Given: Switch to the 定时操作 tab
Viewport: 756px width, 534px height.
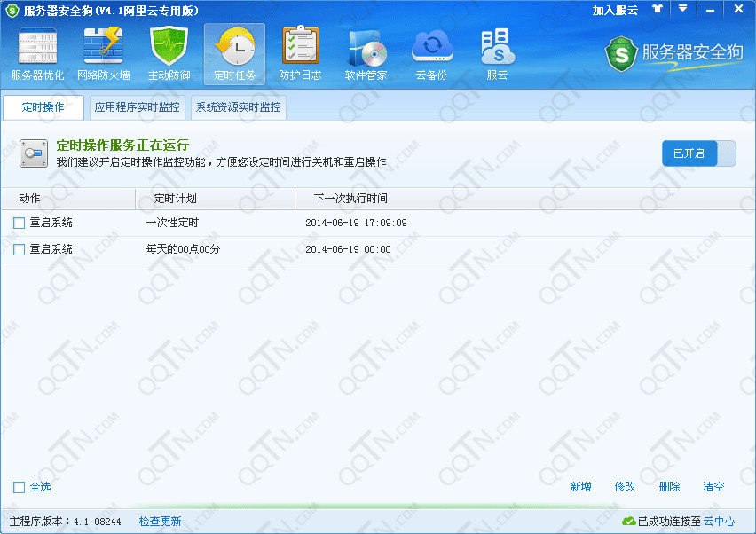Looking at the screenshot, I should tap(43, 107).
